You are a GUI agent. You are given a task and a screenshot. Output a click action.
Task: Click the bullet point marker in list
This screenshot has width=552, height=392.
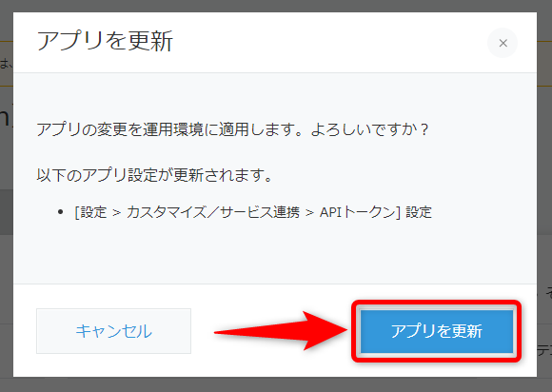click(61, 212)
